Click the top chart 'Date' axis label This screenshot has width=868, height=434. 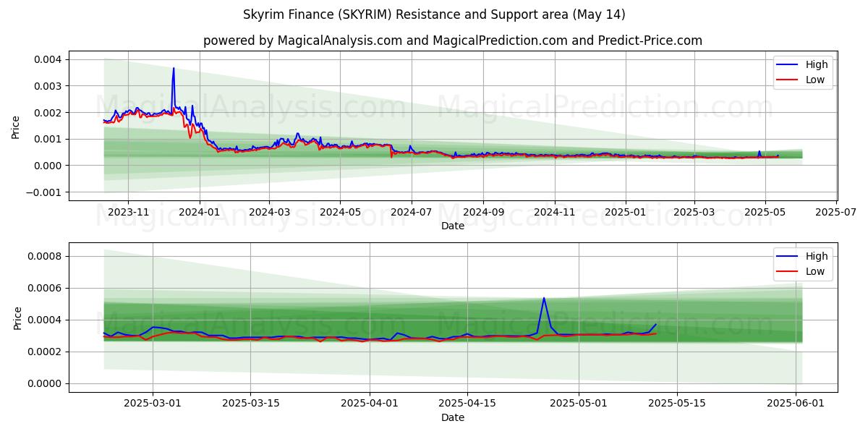click(x=453, y=226)
